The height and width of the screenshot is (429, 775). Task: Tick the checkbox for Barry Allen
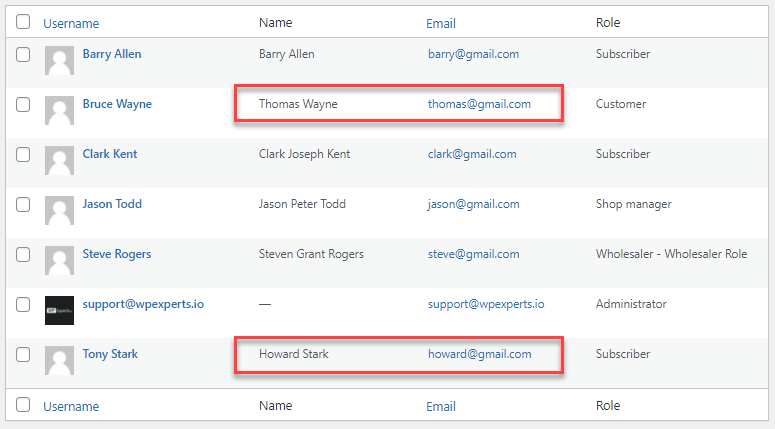click(23, 54)
